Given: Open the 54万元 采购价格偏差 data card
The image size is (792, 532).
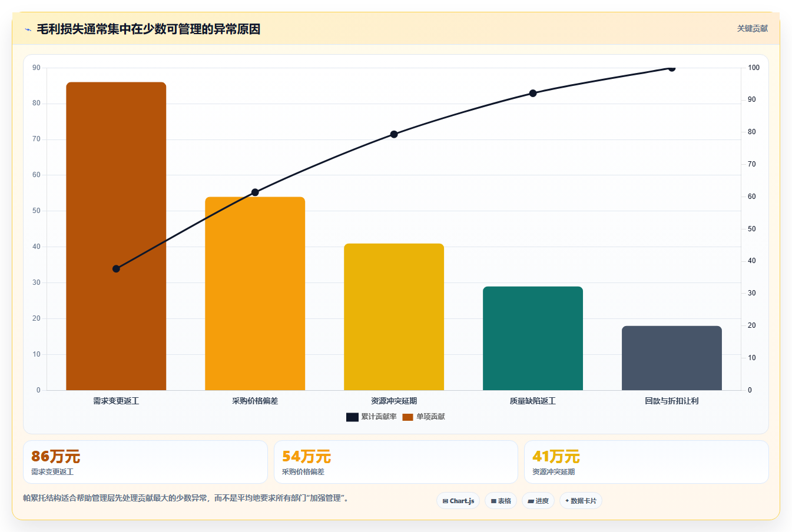Looking at the screenshot, I should click(x=396, y=462).
